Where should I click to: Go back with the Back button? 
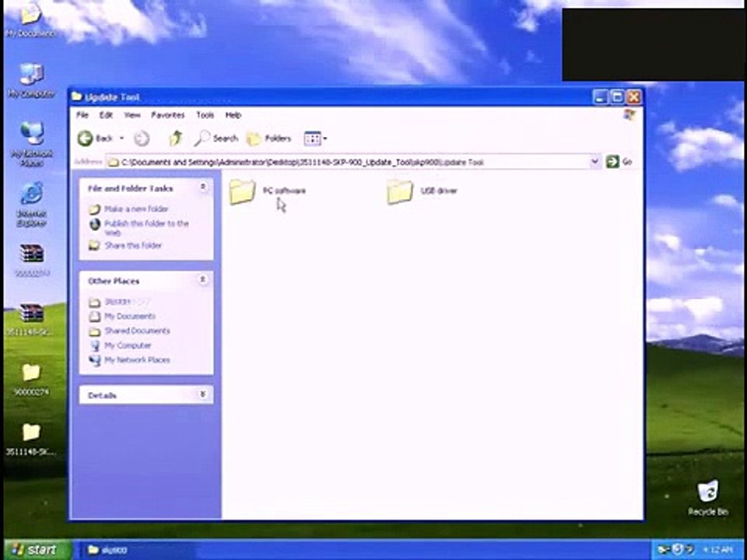pos(95,138)
